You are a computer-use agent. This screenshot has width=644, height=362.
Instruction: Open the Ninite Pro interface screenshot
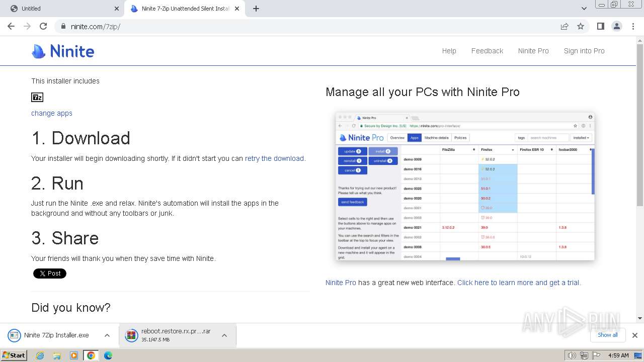(465, 186)
